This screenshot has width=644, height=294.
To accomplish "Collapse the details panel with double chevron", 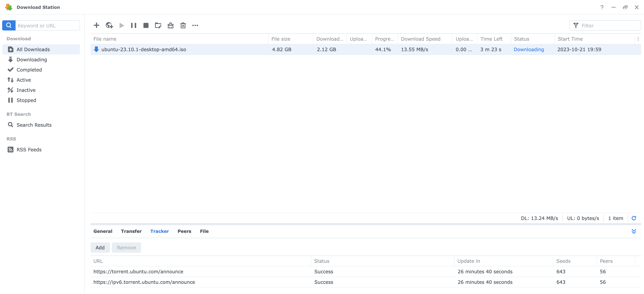I will click(x=634, y=231).
